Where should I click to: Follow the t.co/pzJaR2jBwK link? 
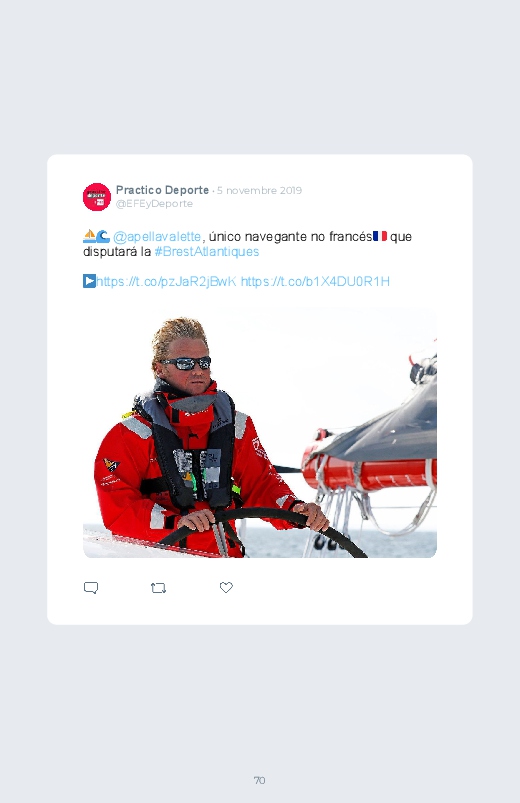tap(167, 282)
